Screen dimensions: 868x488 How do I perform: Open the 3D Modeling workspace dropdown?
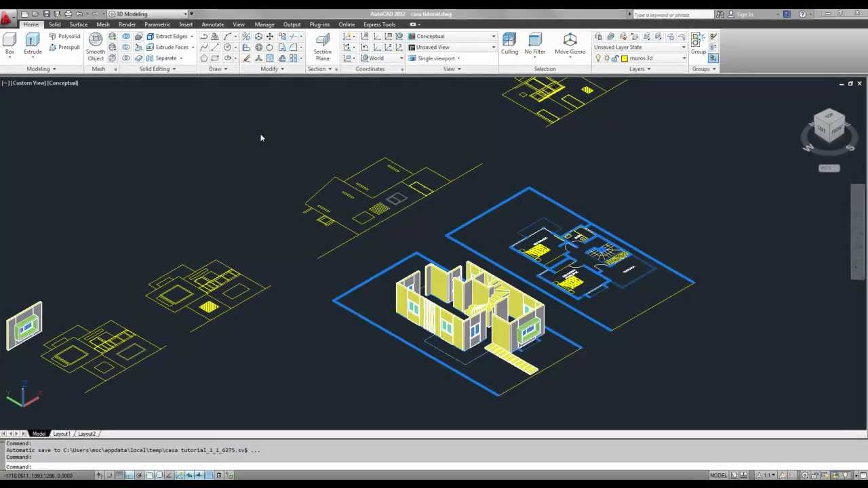pyautogui.click(x=149, y=14)
